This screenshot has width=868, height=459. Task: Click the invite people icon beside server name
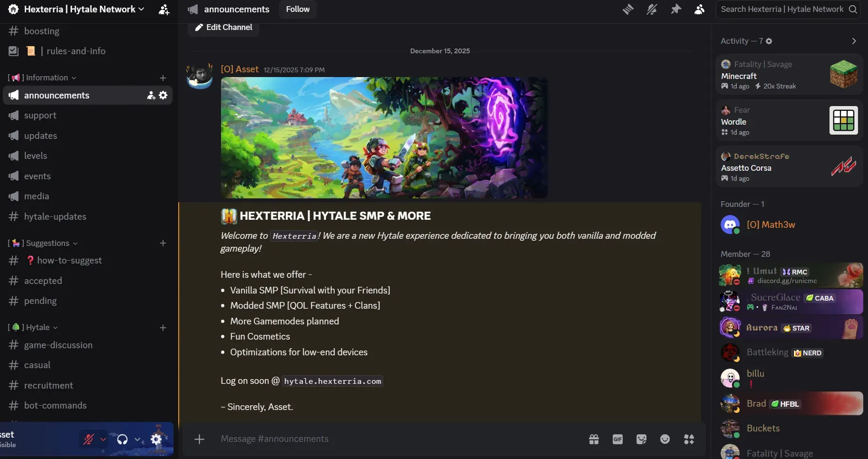coord(164,10)
